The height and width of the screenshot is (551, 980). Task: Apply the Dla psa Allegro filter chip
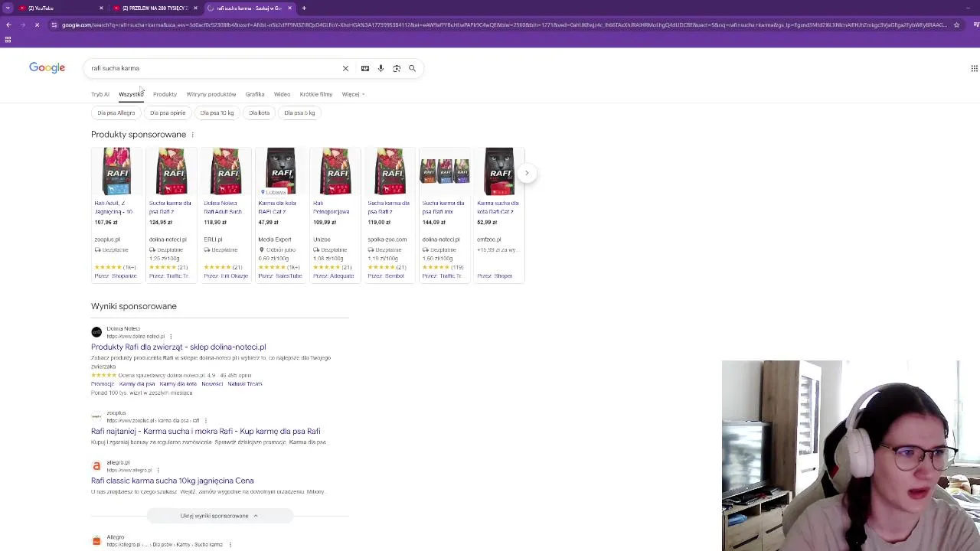tap(116, 112)
